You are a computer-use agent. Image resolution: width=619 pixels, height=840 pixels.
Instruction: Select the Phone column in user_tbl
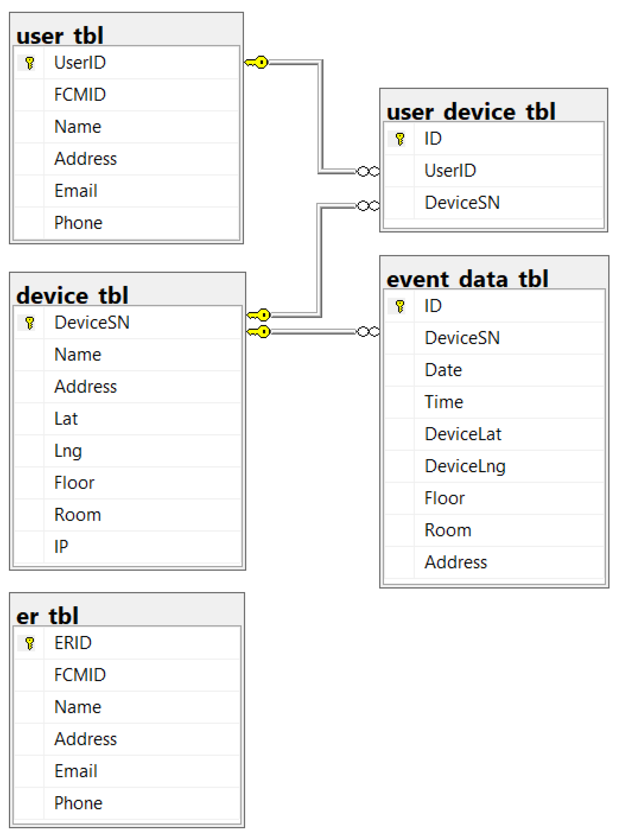click(x=78, y=223)
